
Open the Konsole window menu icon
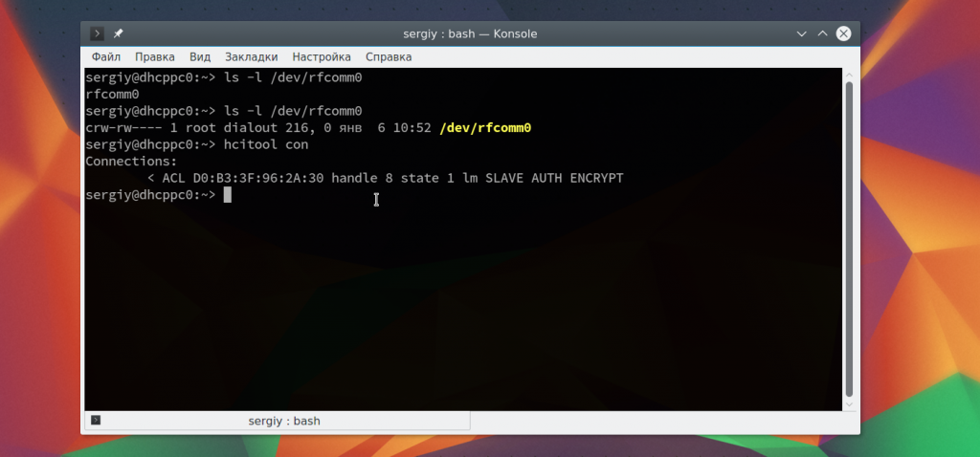point(97,33)
